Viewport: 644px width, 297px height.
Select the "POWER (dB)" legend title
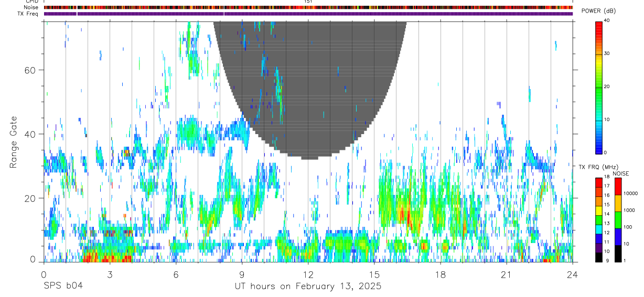[598, 11]
